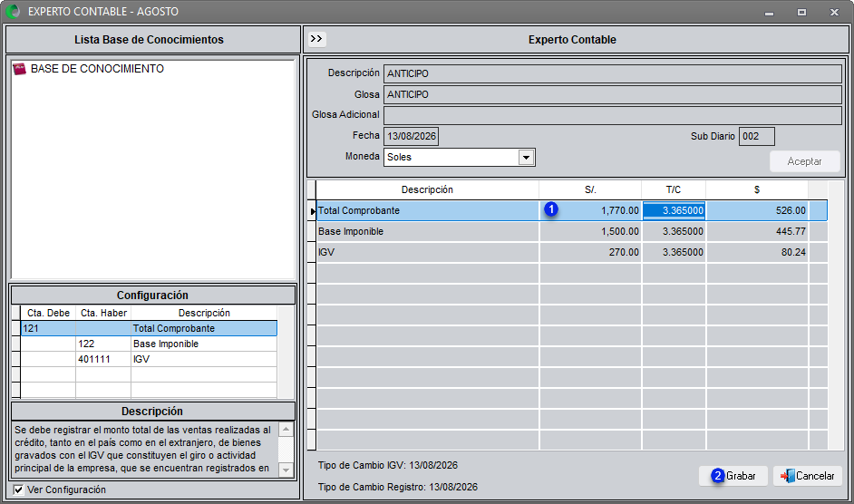This screenshot has height=504, width=854.
Task: Click the Descripción field with ANTICIPO
Action: coord(613,73)
